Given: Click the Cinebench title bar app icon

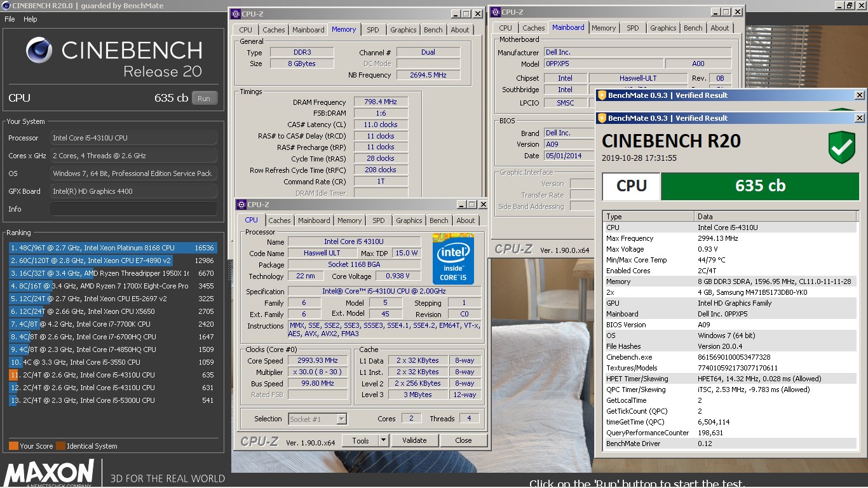Looking at the screenshot, I should pos(6,6).
